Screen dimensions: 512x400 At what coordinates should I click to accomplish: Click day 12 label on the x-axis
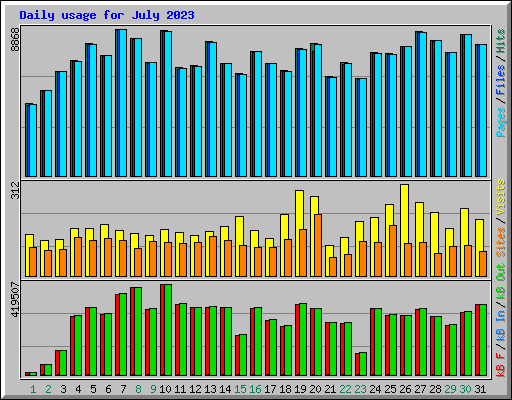pyautogui.click(x=195, y=389)
